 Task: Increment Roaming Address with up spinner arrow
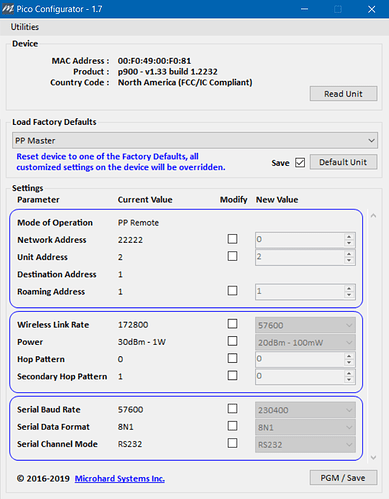(x=349, y=289)
